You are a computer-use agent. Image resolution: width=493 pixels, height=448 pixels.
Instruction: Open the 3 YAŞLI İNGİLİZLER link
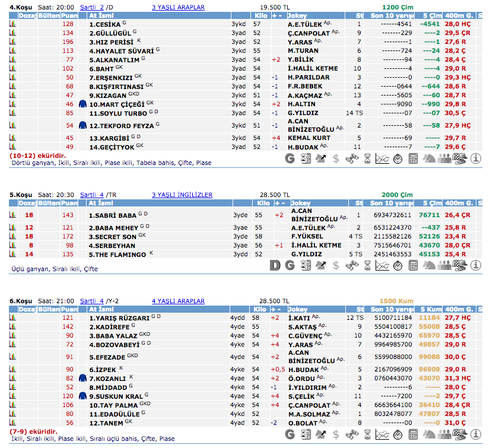[182, 195]
